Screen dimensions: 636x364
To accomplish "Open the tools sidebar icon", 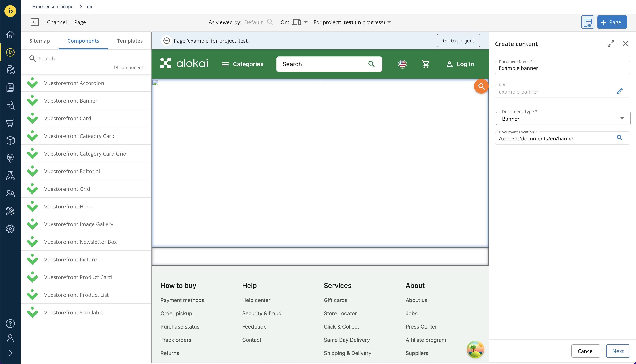I will 10,211.
